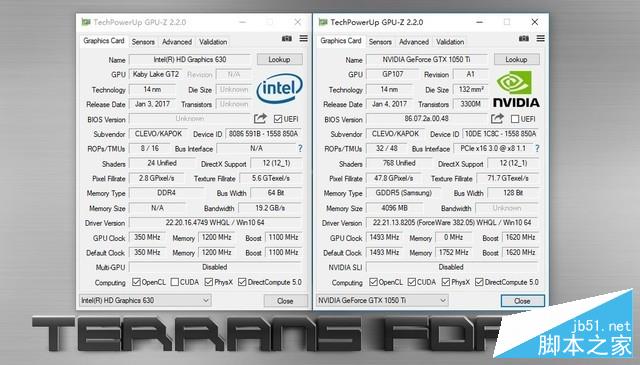Viewport: 640px width, 365px height.
Task: Click the BIOS Version field 86.07.2a.00.48
Action: 427,119
